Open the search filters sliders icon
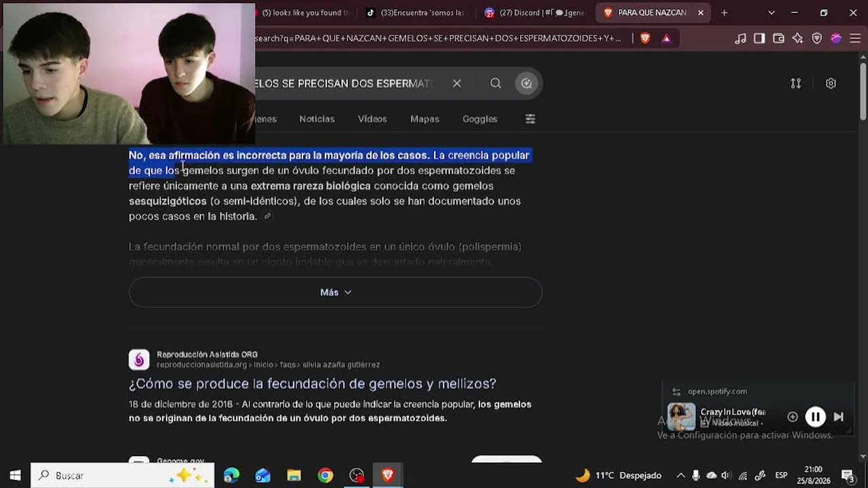The width and height of the screenshot is (868, 488). (x=530, y=119)
